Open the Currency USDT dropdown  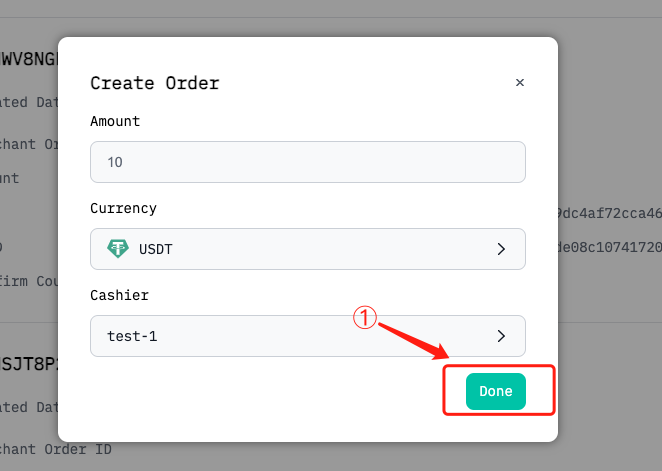307,248
